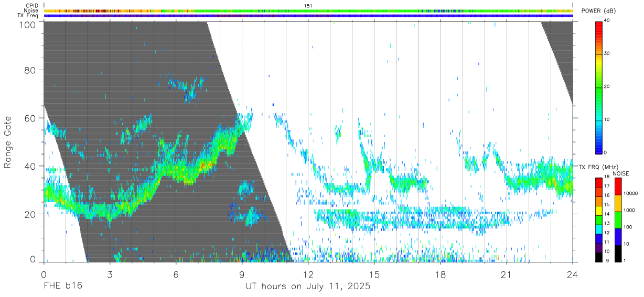The height and width of the screenshot is (297, 644).
Task: Click the 40 tick on the Range Gate axis
Action: click(30, 166)
